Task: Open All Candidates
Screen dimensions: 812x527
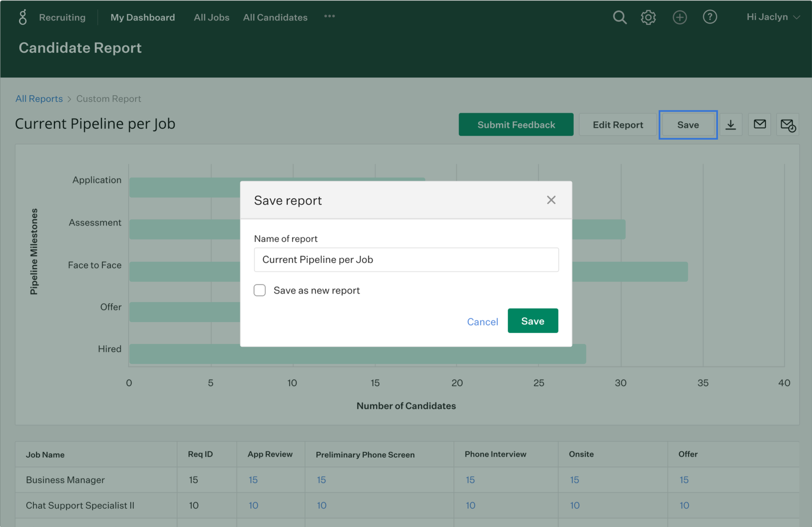Action: pos(275,18)
